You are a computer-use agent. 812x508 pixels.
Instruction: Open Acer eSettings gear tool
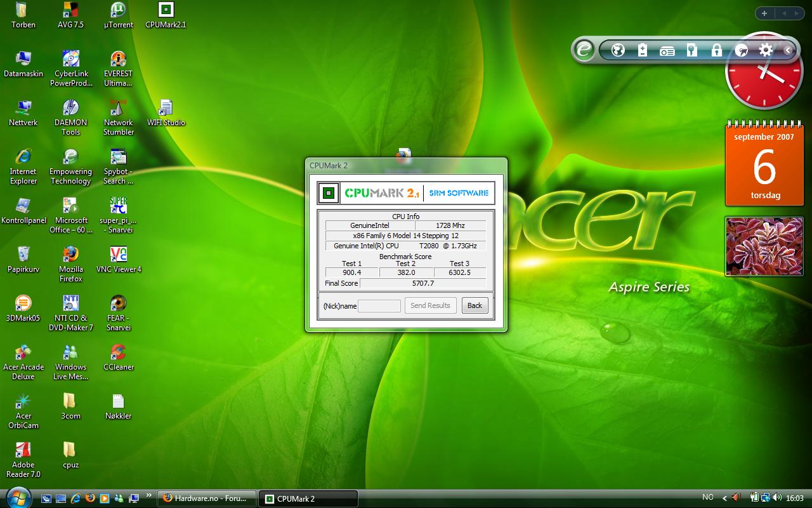(766, 50)
